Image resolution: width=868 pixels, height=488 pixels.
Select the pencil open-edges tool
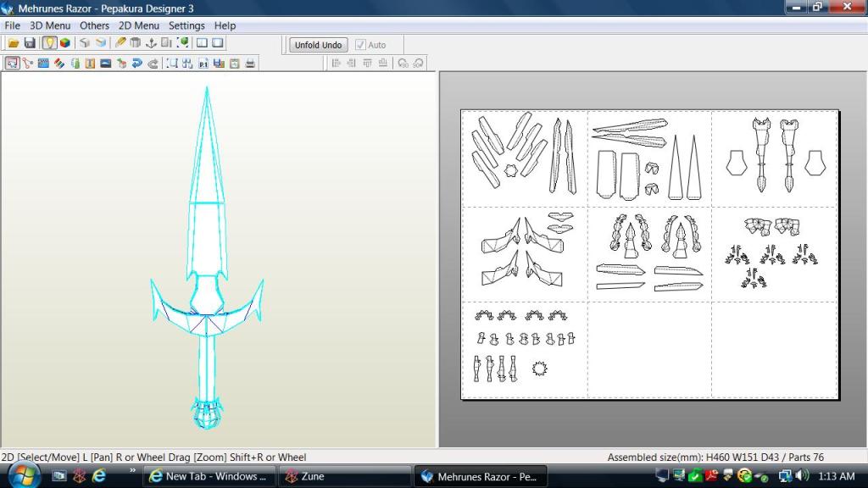pos(120,43)
